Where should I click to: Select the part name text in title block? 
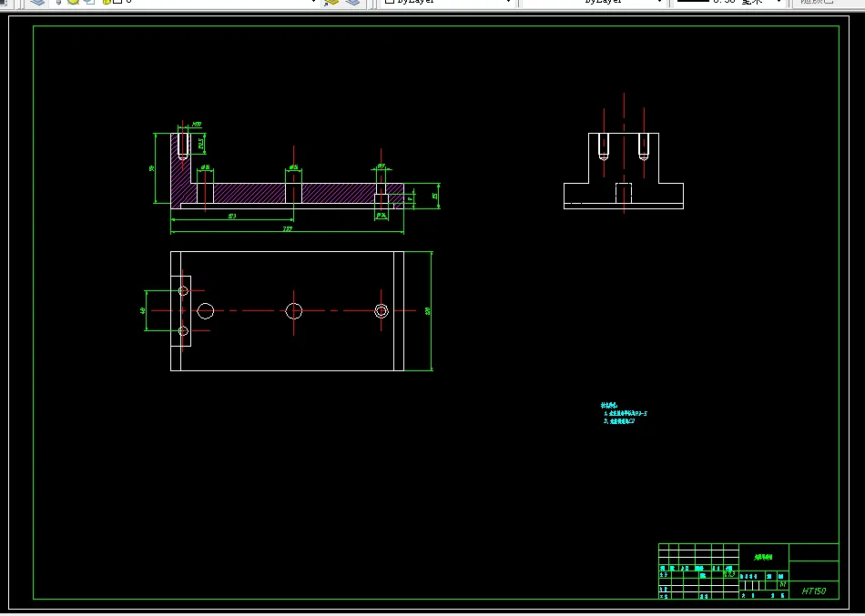764,557
